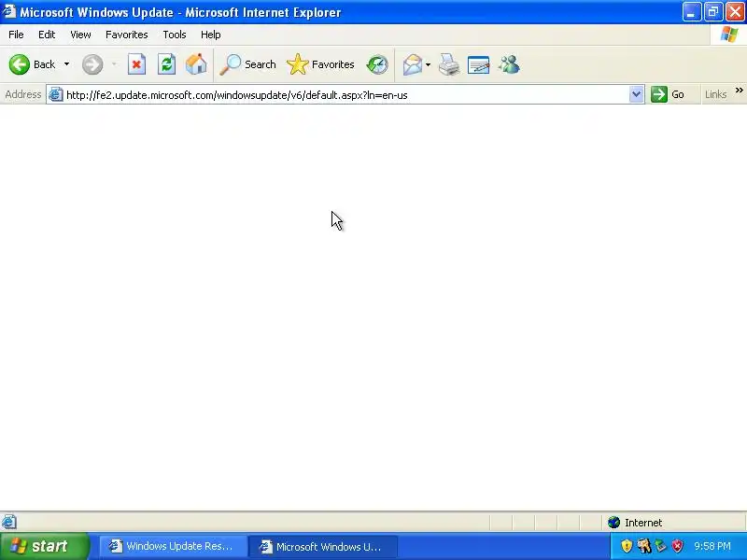This screenshot has height=560, width=747.
Task: Open the Search pane with the magnifier
Action: tap(247, 64)
